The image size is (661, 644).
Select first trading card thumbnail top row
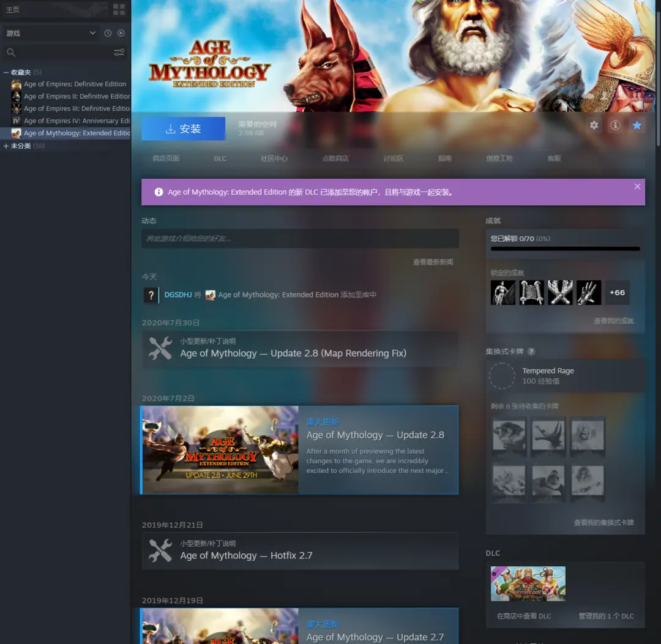(509, 436)
